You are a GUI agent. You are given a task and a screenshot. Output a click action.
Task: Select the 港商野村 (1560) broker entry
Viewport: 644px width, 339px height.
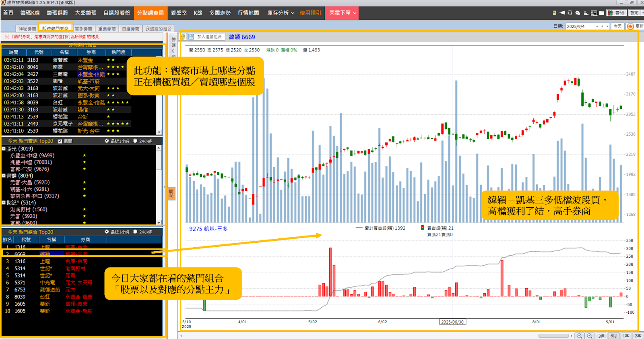coord(29,209)
